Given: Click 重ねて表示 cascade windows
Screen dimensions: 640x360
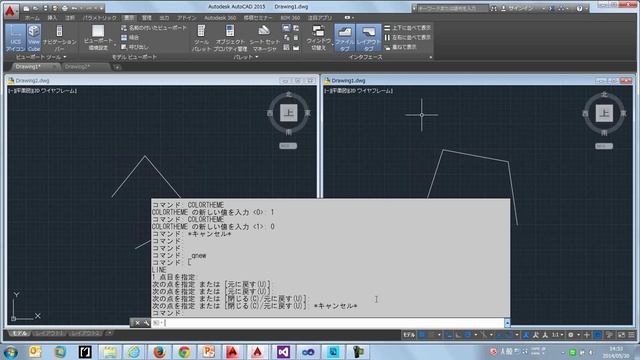Looking at the screenshot, I should pyautogui.click(x=400, y=47).
